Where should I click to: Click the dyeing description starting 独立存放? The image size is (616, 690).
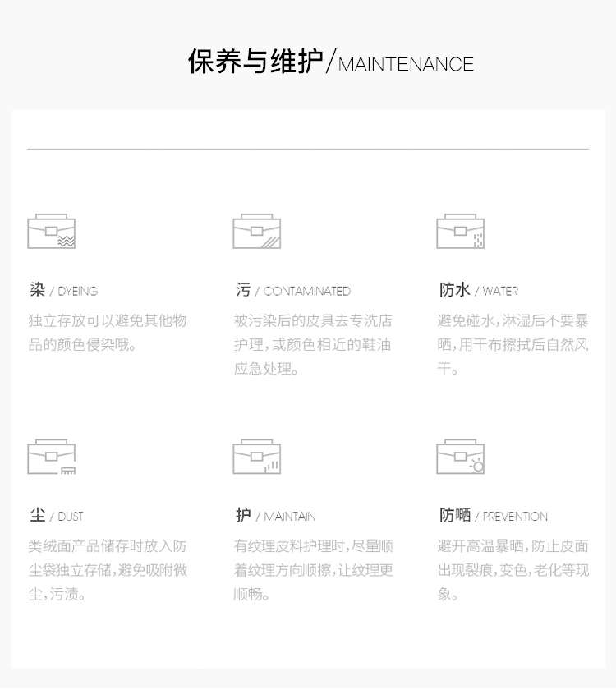click(x=108, y=333)
